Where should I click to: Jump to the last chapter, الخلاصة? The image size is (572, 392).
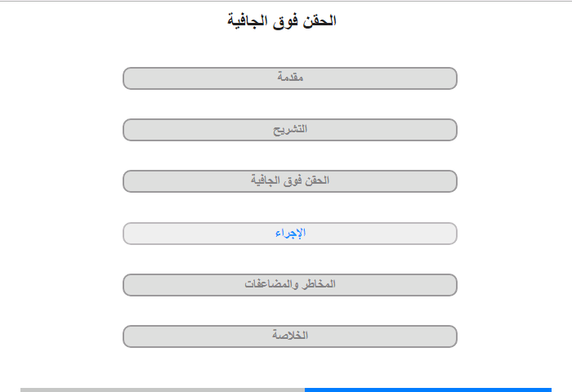(290, 336)
